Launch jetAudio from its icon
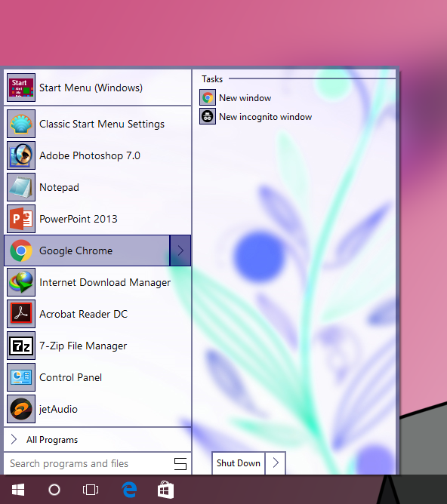Screen dimensions: 447x504 coord(21,409)
